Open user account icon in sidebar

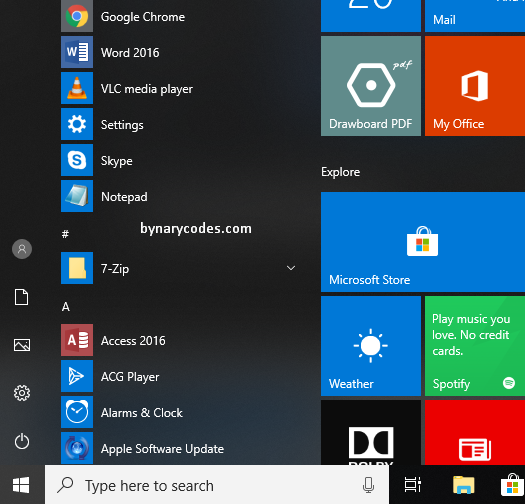(x=22, y=249)
